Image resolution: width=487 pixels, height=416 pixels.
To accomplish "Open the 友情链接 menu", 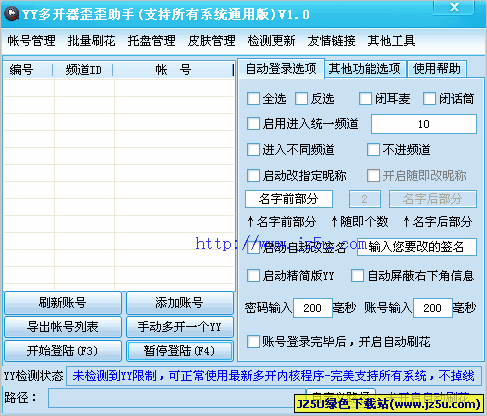I will click(x=331, y=41).
